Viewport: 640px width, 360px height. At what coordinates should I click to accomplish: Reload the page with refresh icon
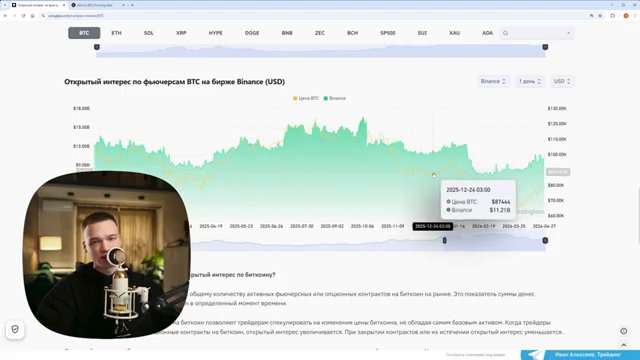(x=23, y=16)
